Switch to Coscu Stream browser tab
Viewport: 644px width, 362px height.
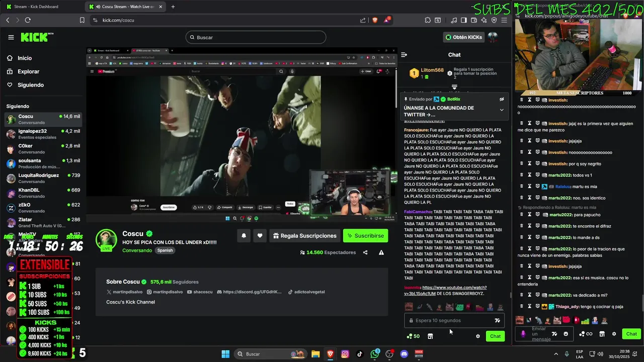[124, 7]
